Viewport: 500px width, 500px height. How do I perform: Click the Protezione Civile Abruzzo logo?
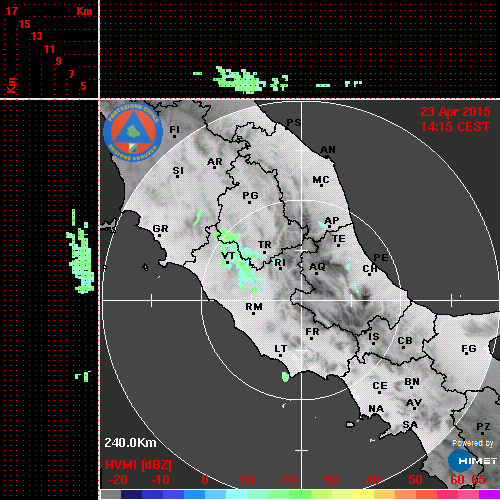(133, 133)
